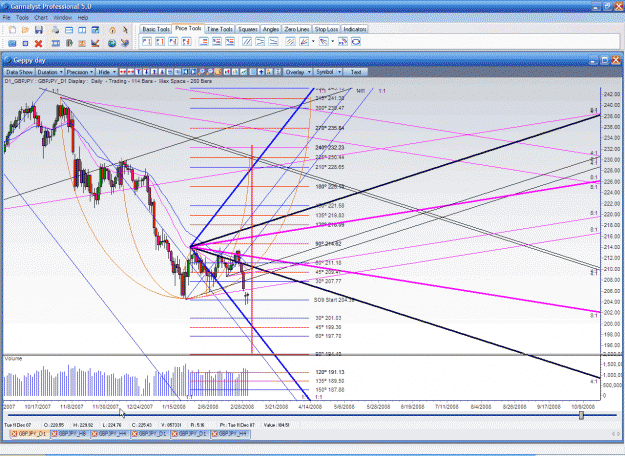
Task: Click the 10/17/2007 date on the time axis
Action: click(37, 407)
